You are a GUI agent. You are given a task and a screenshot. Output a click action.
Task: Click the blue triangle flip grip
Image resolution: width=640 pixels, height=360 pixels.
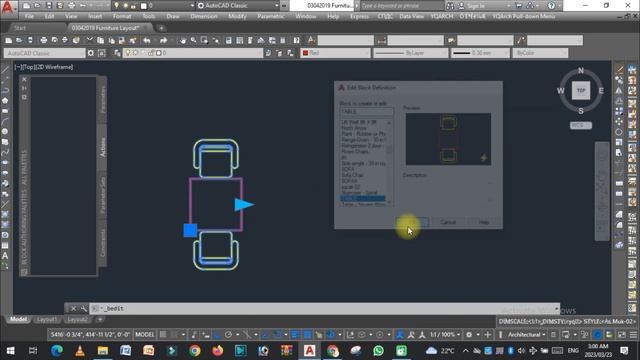coord(244,205)
